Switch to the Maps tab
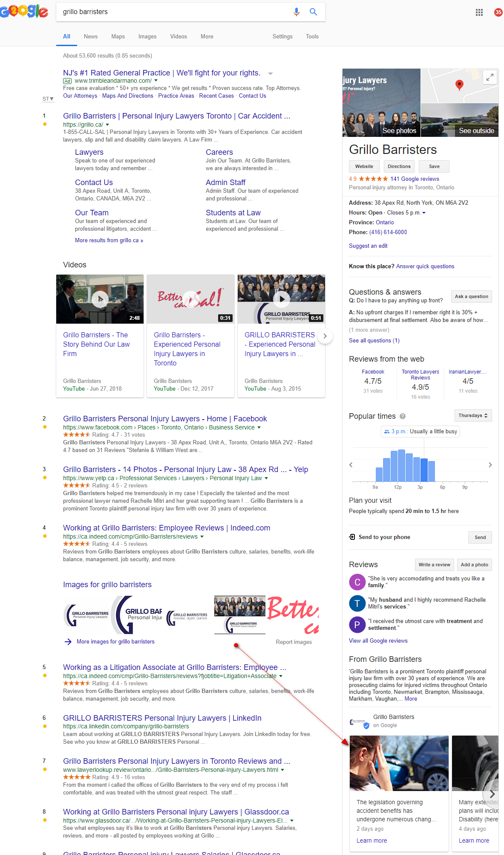 pos(118,37)
